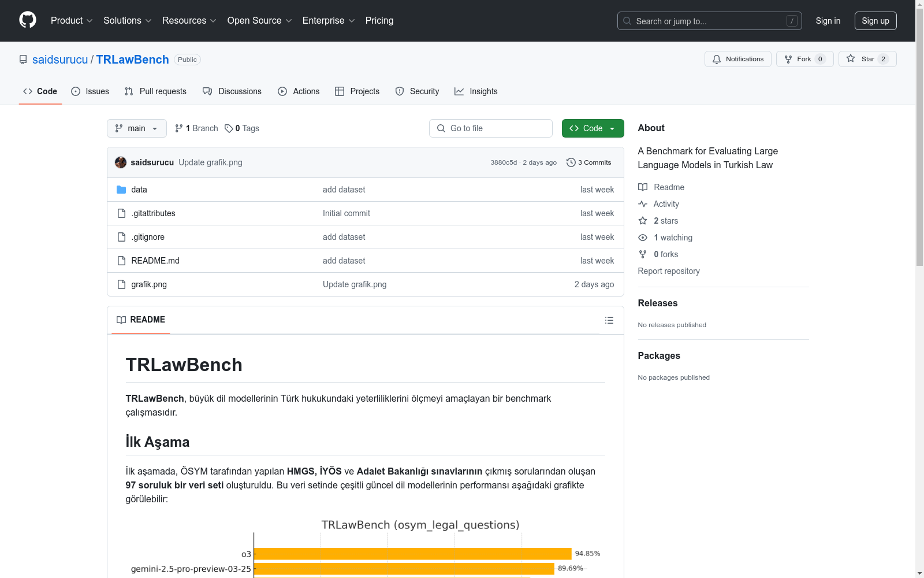The height and width of the screenshot is (578, 924).
Task: Open the .gitignore file
Action: pyautogui.click(x=148, y=237)
